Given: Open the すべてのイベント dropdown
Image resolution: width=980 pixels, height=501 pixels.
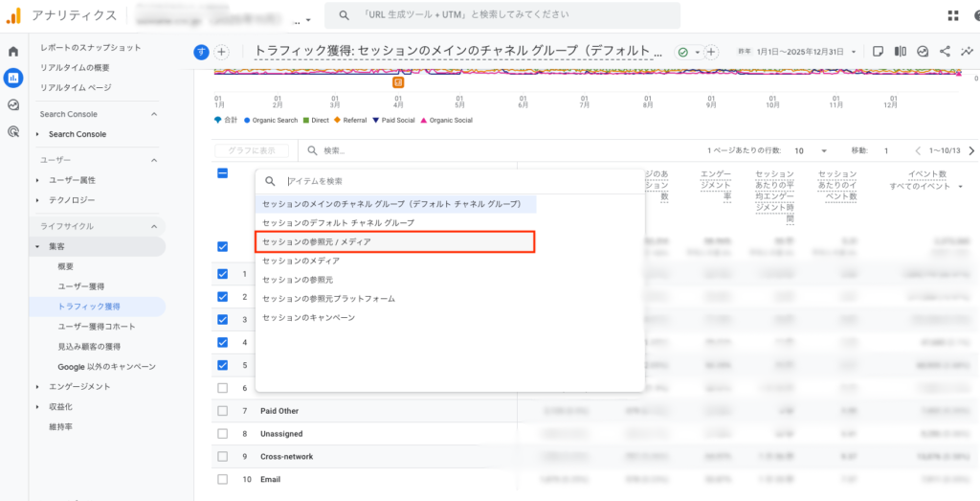Looking at the screenshot, I should [961, 187].
